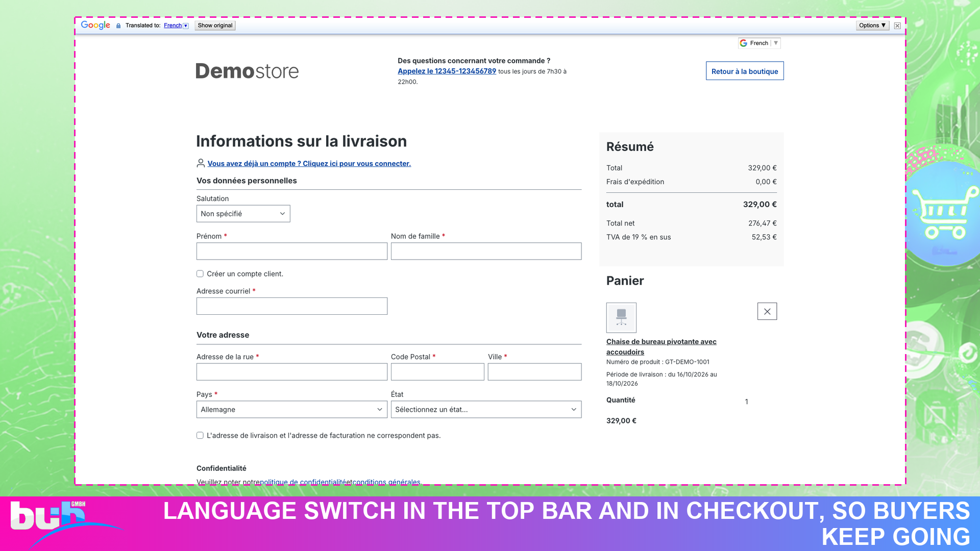Image resolution: width=980 pixels, height=551 pixels.
Task: Click the Retour à la boutique button
Action: tap(745, 71)
